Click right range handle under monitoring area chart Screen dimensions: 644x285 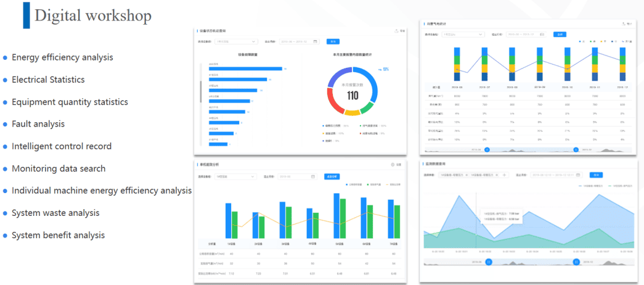[x=576, y=262]
